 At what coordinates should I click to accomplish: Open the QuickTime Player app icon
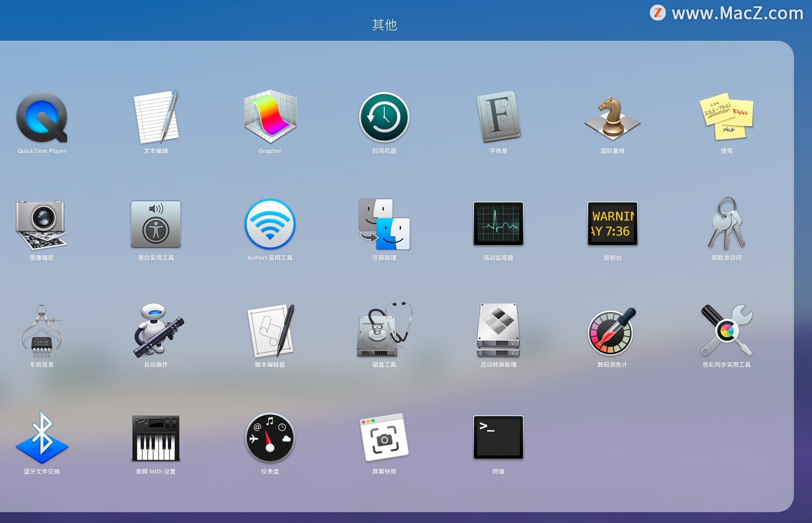[x=42, y=117]
